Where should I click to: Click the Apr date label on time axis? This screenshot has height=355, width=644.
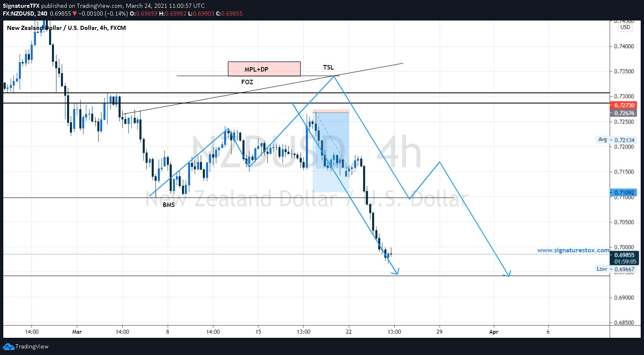pos(494,332)
